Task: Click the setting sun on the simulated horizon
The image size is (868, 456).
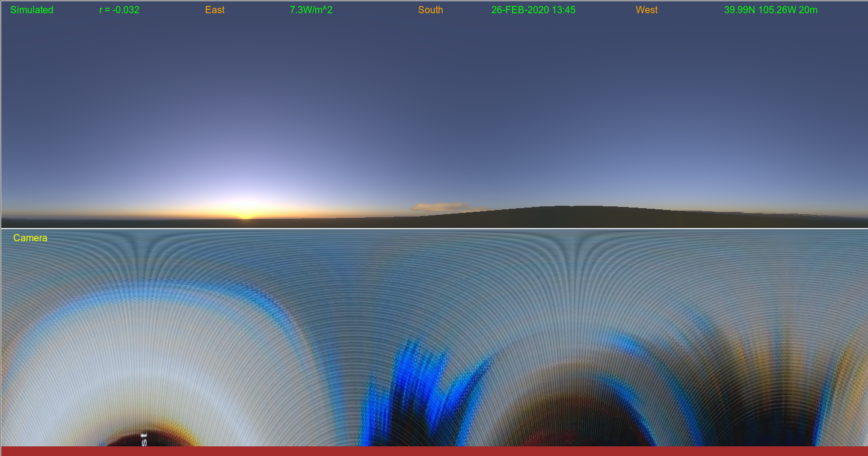Action: pyautogui.click(x=245, y=215)
